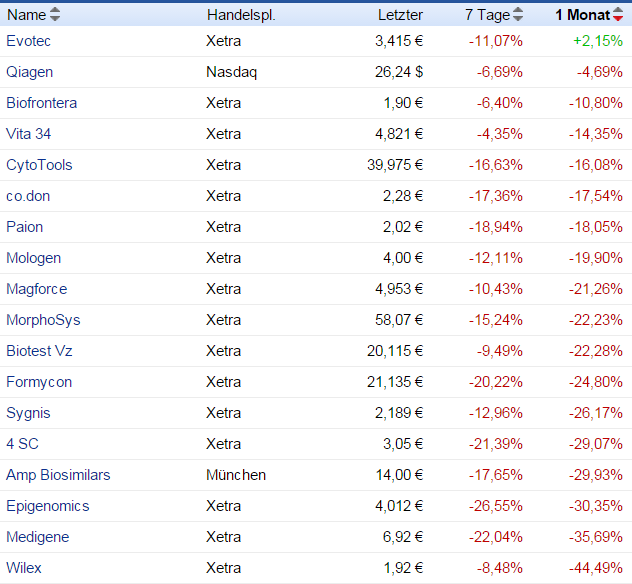Click the Handelspl. column header
The width and height of the screenshot is (632, 584).
click(x=241, y=15)
